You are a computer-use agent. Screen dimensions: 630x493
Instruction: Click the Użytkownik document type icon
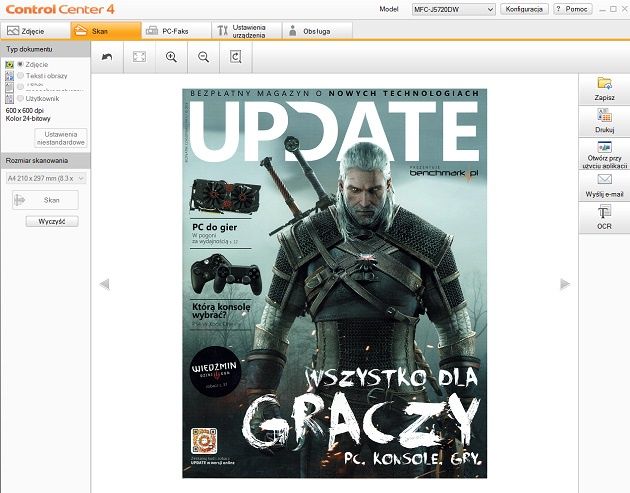click(x=10, y=98)
